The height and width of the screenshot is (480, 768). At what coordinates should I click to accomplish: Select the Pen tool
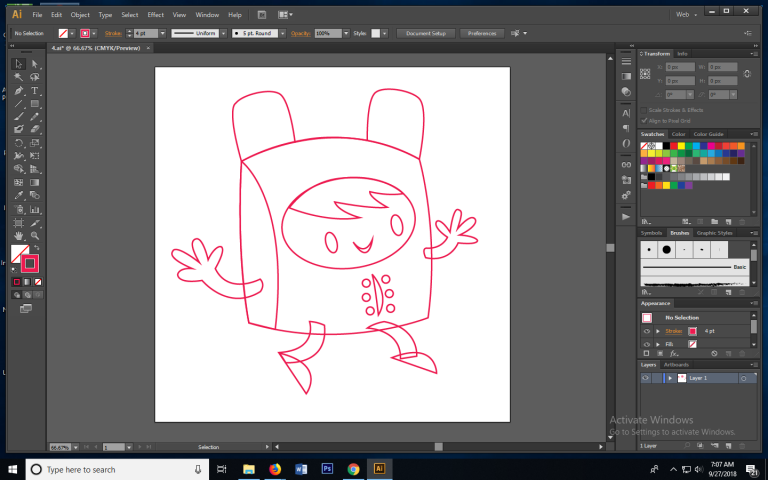(x=18, y=90)
